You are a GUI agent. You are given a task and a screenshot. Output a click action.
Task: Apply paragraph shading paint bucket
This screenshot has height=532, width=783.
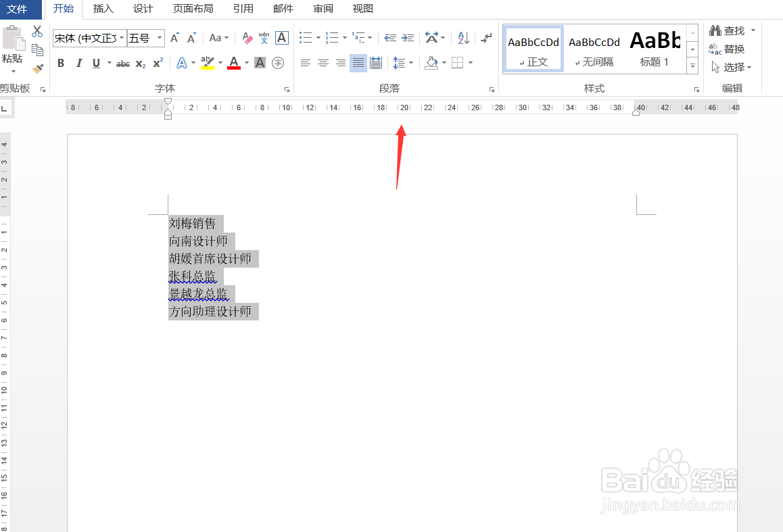431,63
